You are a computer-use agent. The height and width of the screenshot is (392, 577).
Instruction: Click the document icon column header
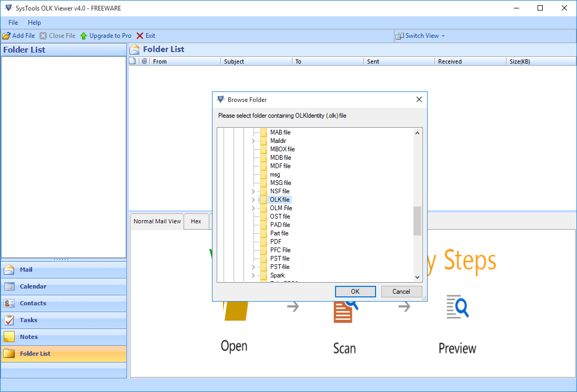133,61
